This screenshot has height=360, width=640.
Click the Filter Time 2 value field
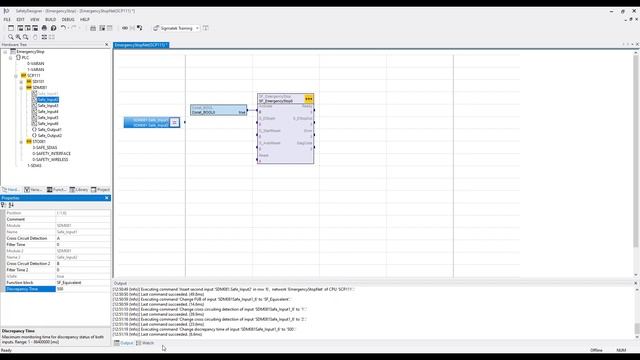coord(83,270)
